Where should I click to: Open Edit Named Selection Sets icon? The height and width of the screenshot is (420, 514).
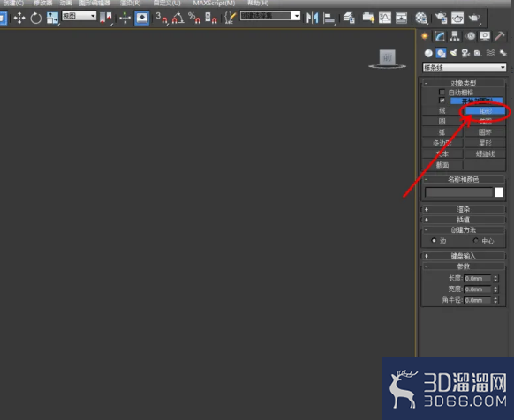[x=231, y=18]
